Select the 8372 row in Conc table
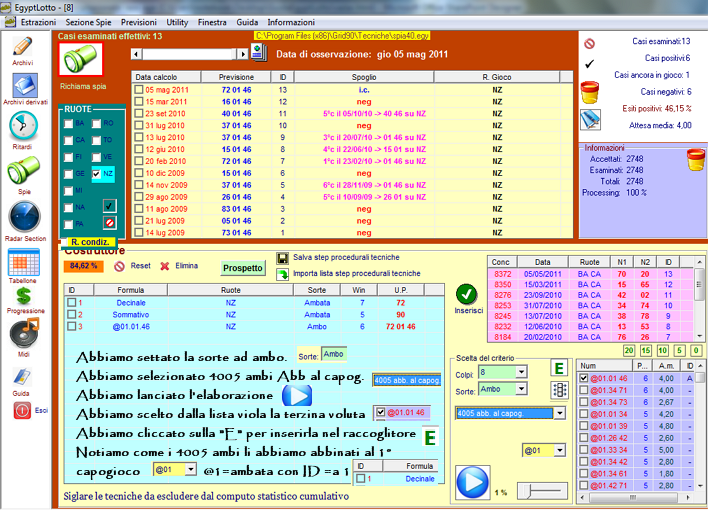 (x=591, y=274)
